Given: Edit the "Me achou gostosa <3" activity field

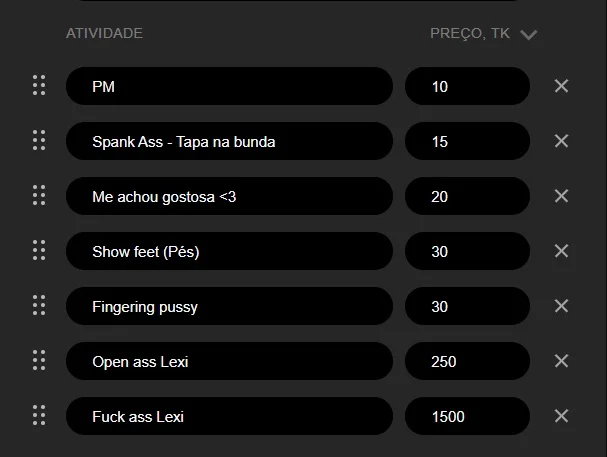Looking at the screenshot, I should click(x=229, y=196).
